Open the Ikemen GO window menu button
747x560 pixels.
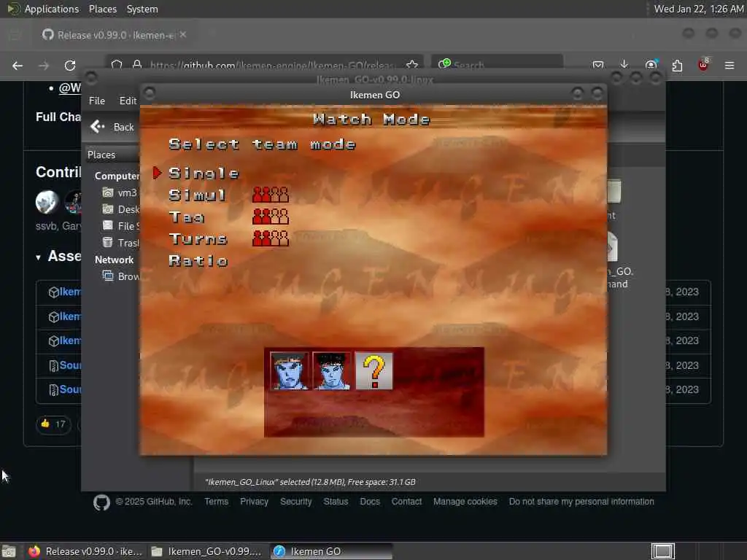[149, 93]
